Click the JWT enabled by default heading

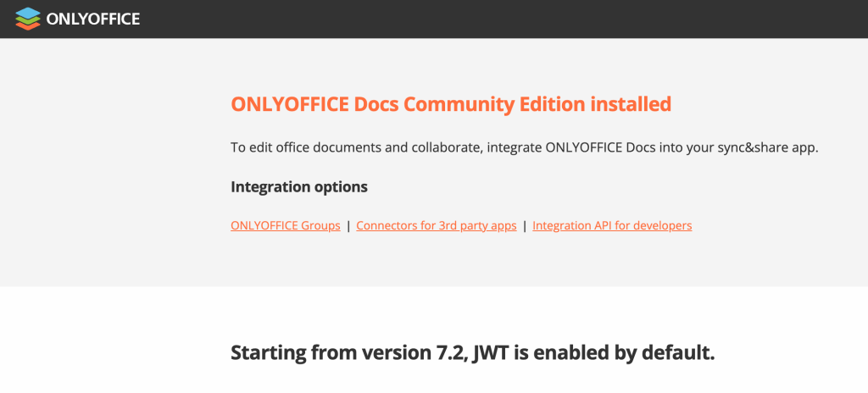click(472, 352)
